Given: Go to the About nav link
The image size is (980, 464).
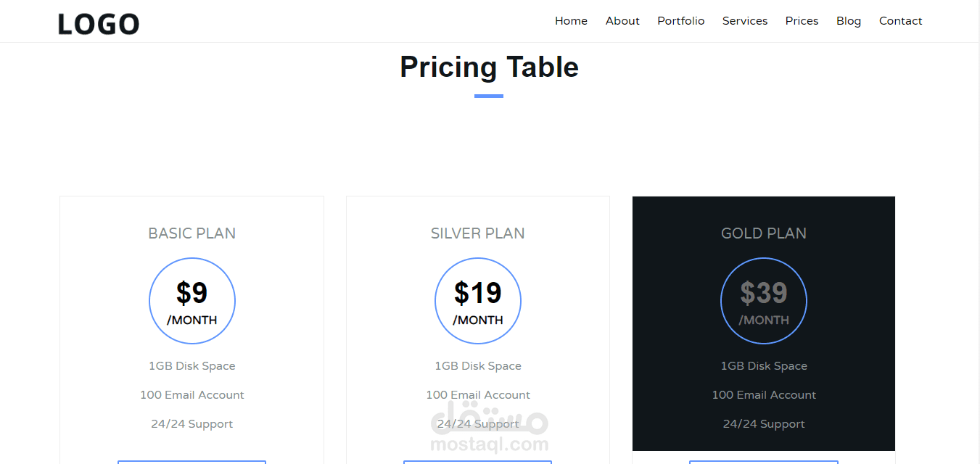Looking at the screenshot, I should click(x=622, y=21).
